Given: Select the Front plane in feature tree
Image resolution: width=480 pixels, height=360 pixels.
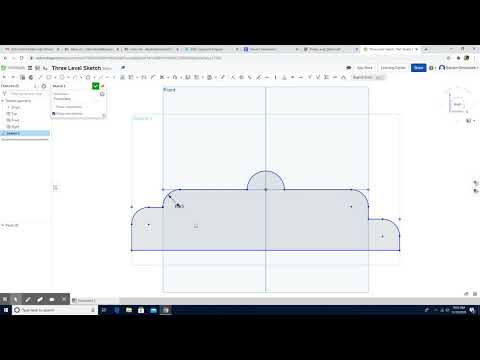Looking at the screenshot, I should click(15, 120).
